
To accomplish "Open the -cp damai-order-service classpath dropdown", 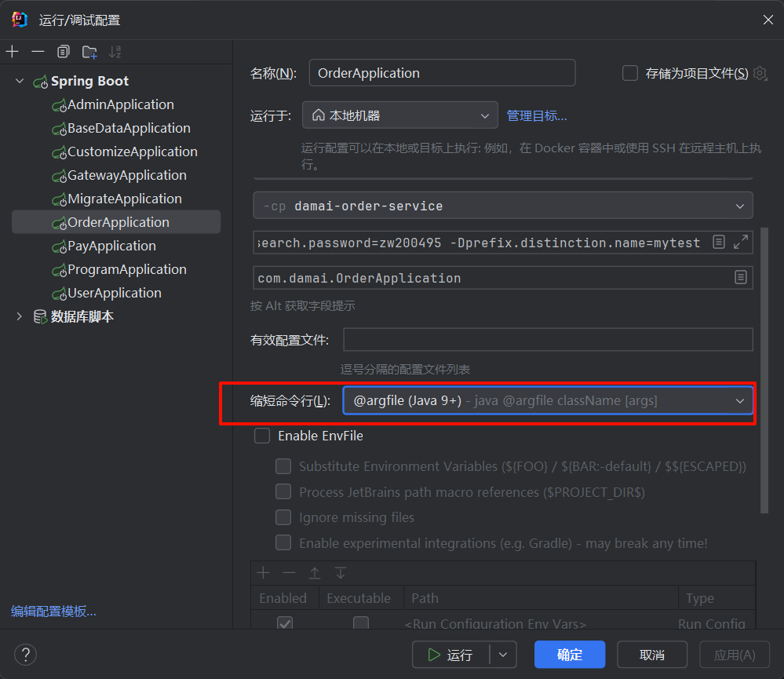I will [x=503, y=206].
